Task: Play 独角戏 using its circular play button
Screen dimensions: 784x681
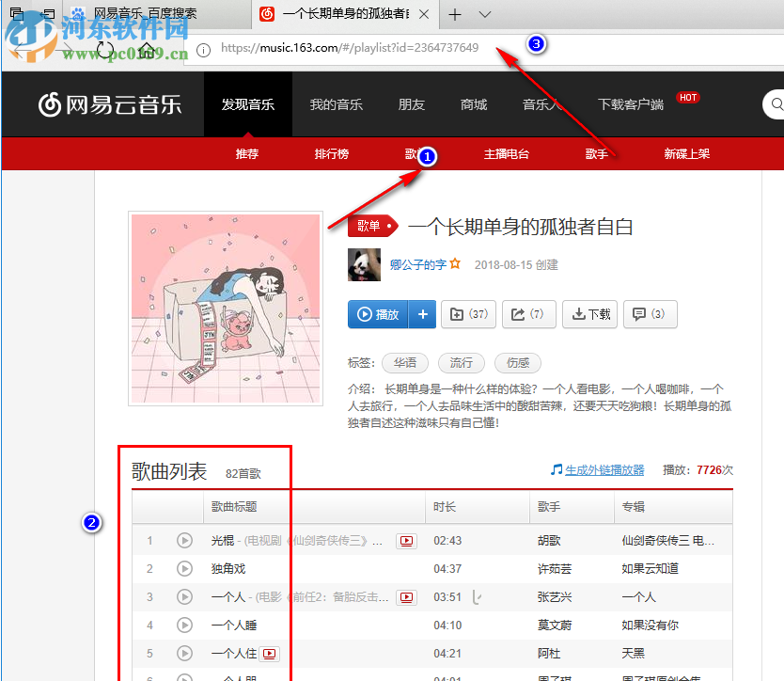Action: (x=184, y=568)
